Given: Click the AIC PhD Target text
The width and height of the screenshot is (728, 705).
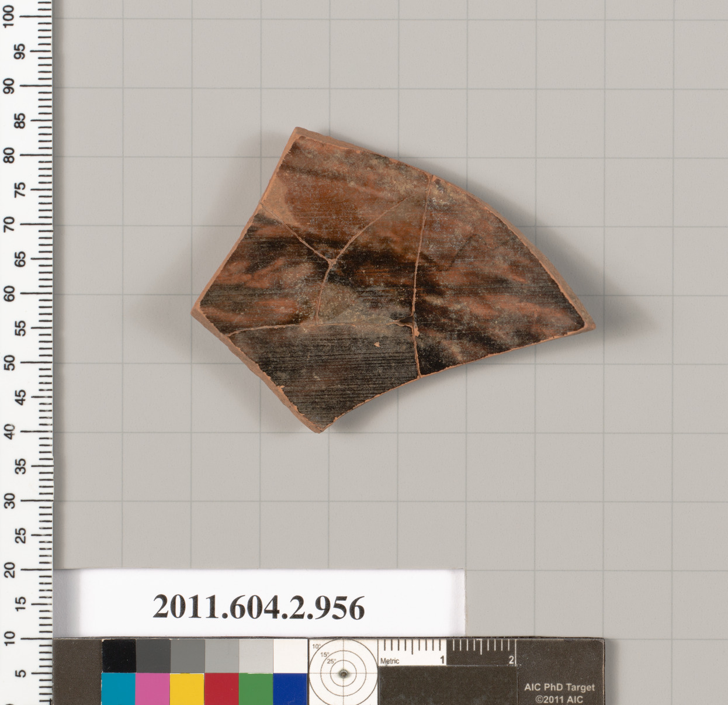Looking at the screenshot, I should click(559, 687).
